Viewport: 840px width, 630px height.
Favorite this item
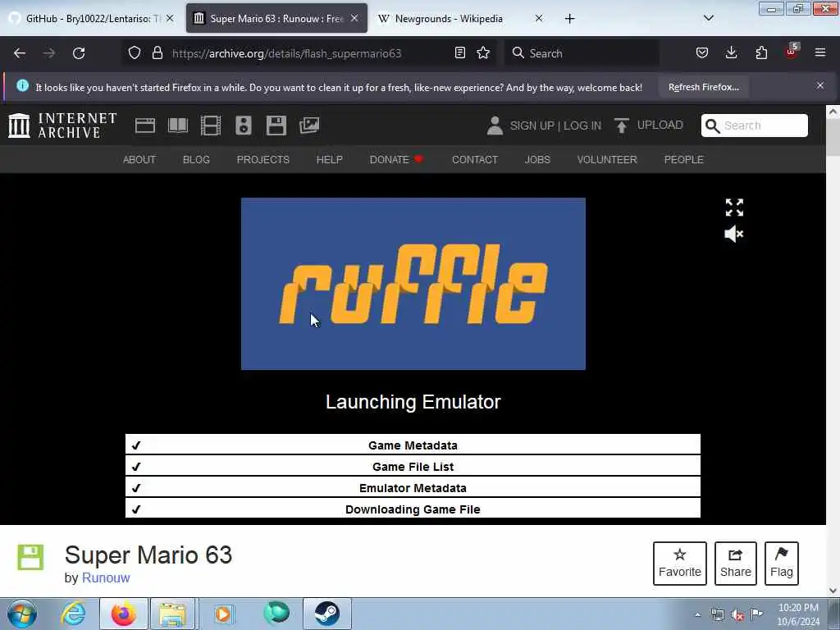tap(680, 563)
